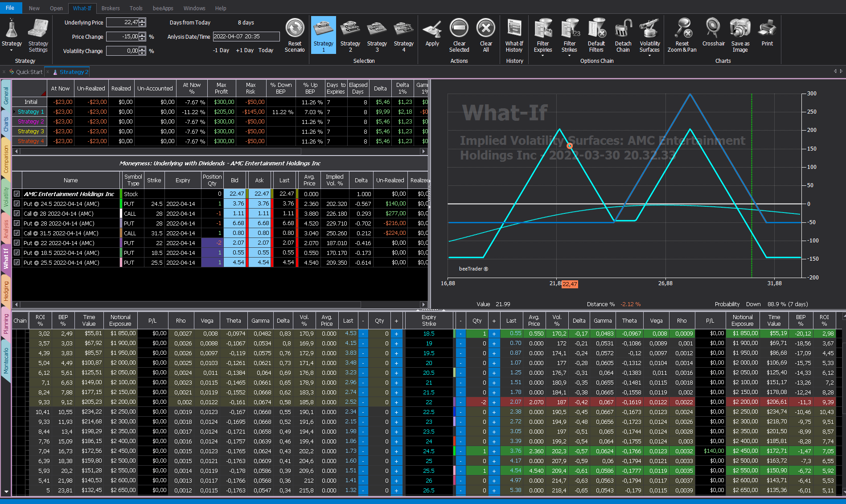846x504 pixels.
Task: Switch to the Quick Start tab
Action: tap(29, 72)
